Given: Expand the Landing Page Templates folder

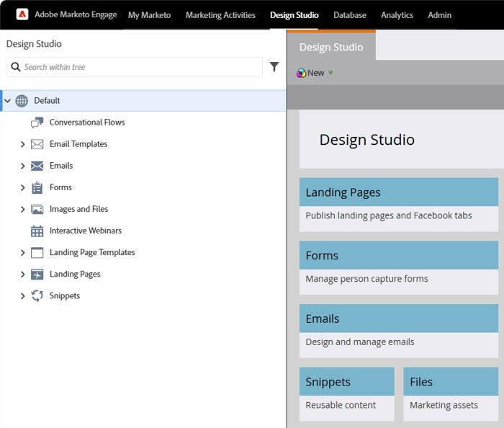Looking at the screenshot, I should point(22,253).
